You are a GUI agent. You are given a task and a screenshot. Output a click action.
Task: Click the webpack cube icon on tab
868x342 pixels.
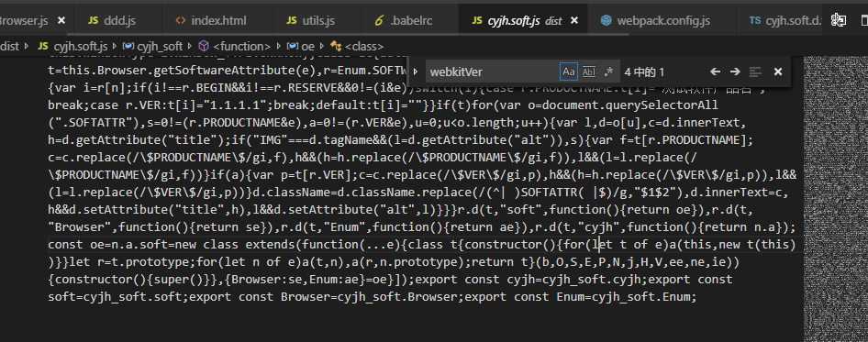[x=606, y=21]
